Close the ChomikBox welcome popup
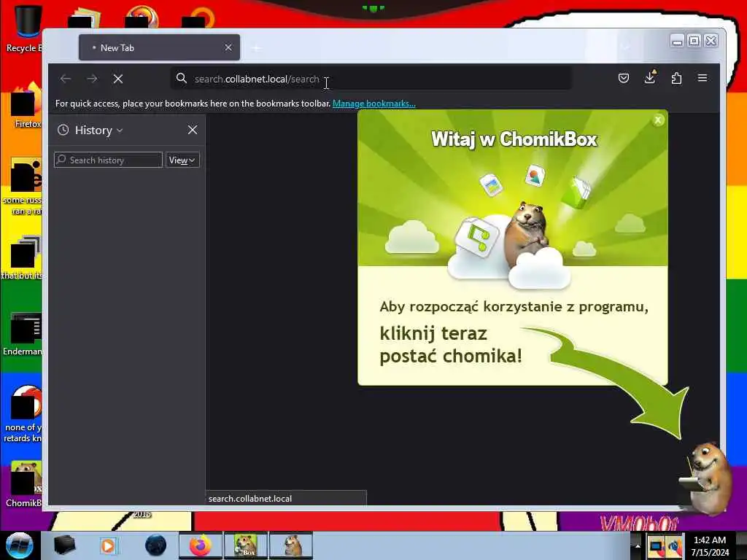This screenshot has height=560, width=747. (659, 120)
